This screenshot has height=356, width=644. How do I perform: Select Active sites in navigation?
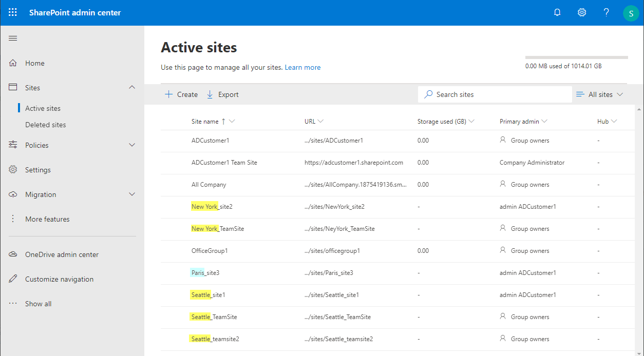(43, 108)
